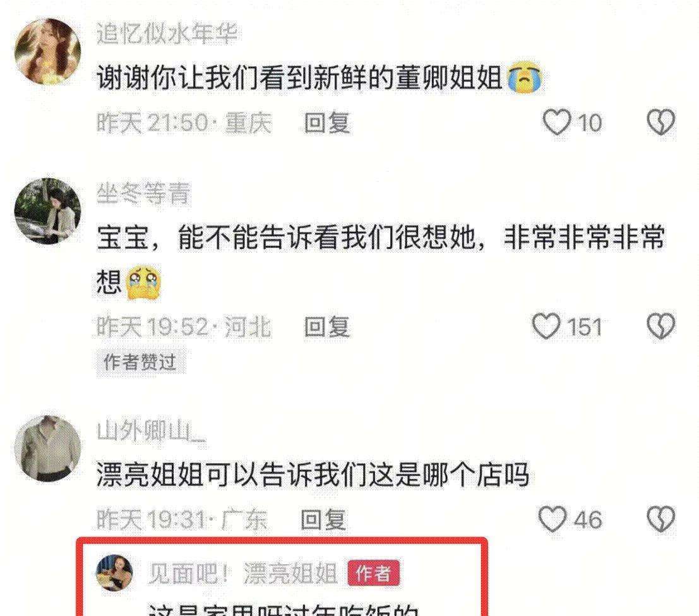Open username 追忆似水年华
This screenshot has width=699, height=616.
pyautogui.click(x=167, y=34)
